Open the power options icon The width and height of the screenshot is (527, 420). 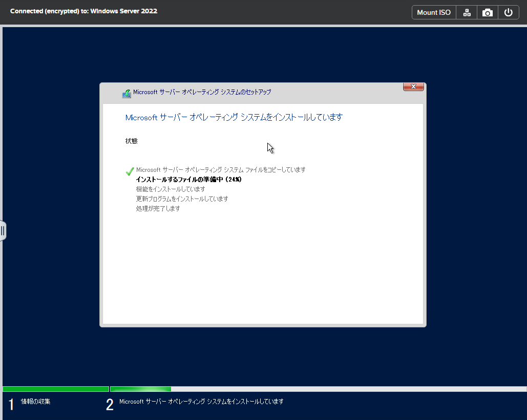point(508,12)
